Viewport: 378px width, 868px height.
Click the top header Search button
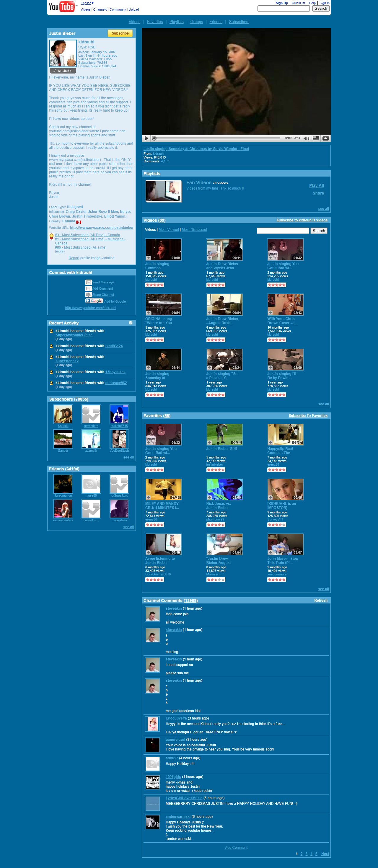click(321, 9)
